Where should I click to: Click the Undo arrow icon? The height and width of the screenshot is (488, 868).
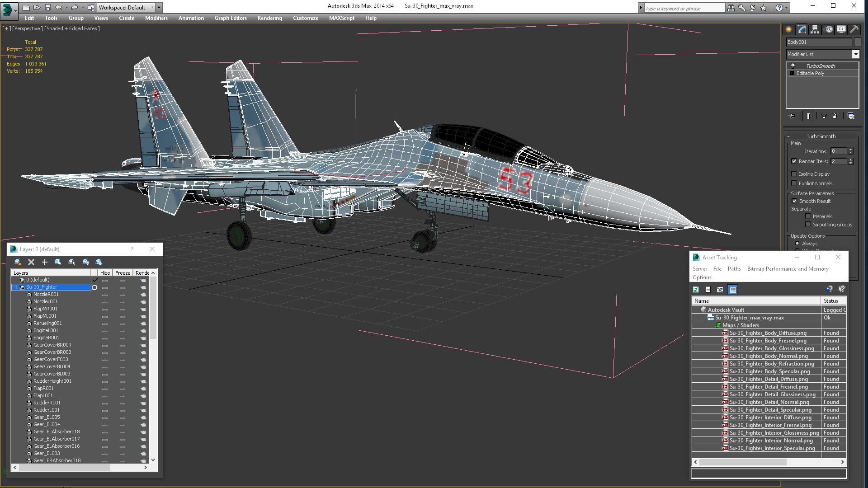pyautogui.click(x=58, y=7)
